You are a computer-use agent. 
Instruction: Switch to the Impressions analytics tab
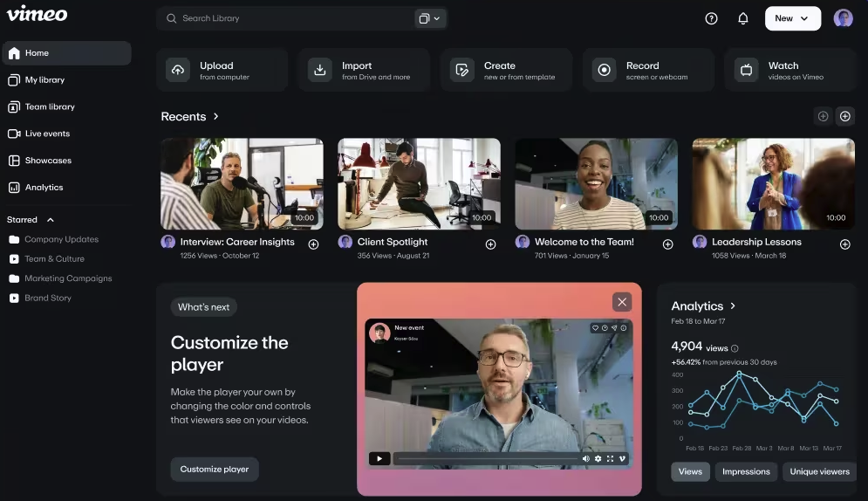pos(746,471)
